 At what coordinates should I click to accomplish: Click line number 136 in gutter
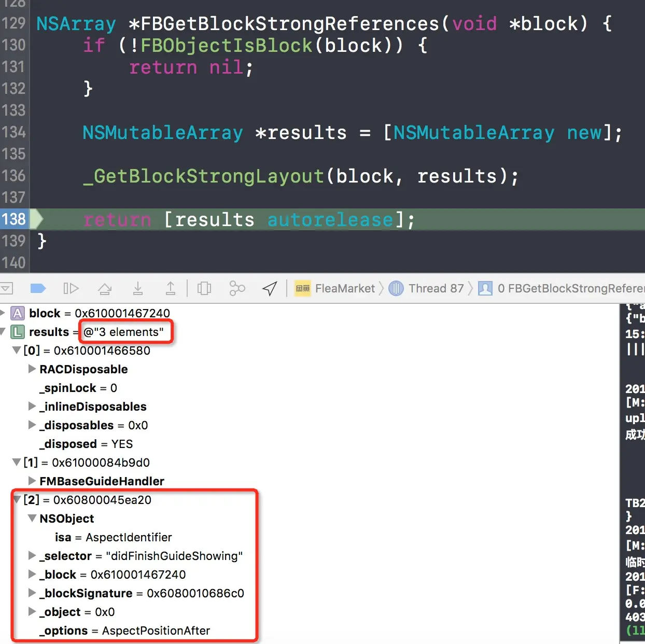tap(13, 176)
